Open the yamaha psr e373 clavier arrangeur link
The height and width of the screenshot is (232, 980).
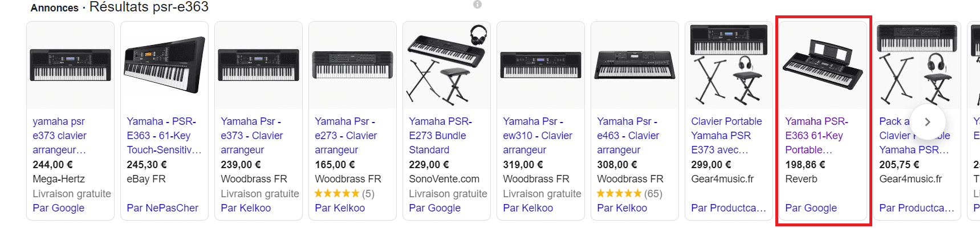tap(60, 136)
